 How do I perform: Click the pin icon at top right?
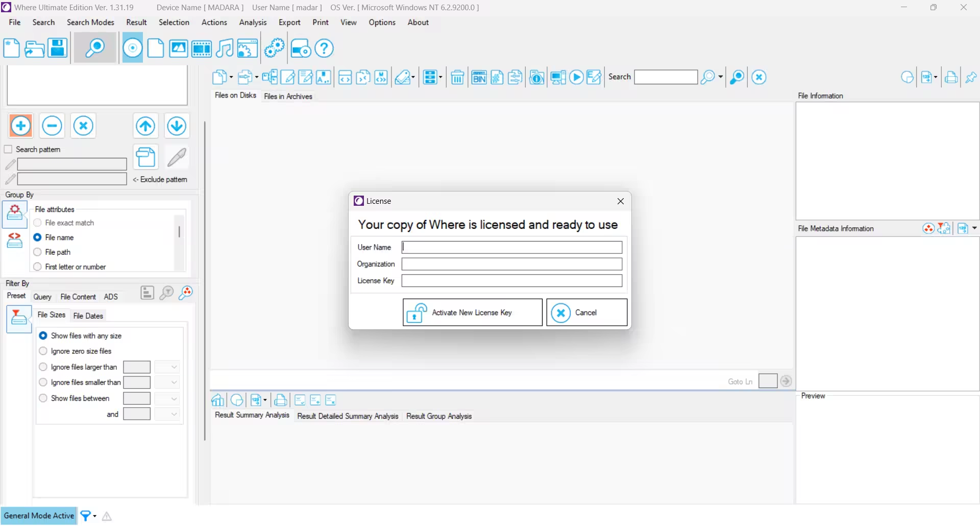[x=971, y=78]
